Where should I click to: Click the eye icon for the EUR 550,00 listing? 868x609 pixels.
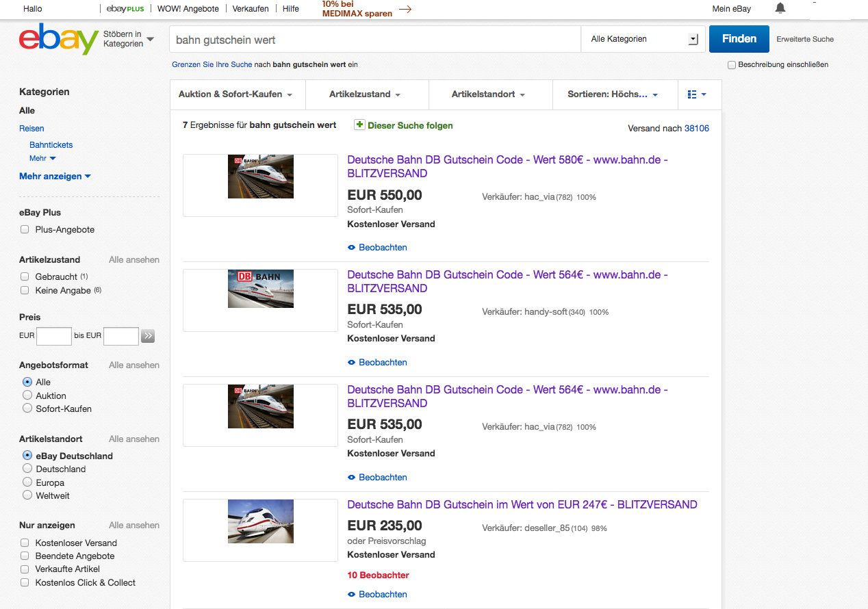point(352,248)
